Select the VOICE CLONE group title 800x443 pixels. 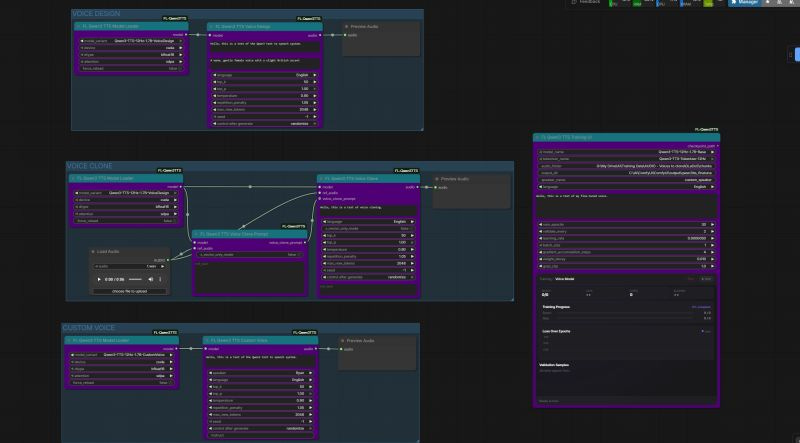(x=90, y=166)
